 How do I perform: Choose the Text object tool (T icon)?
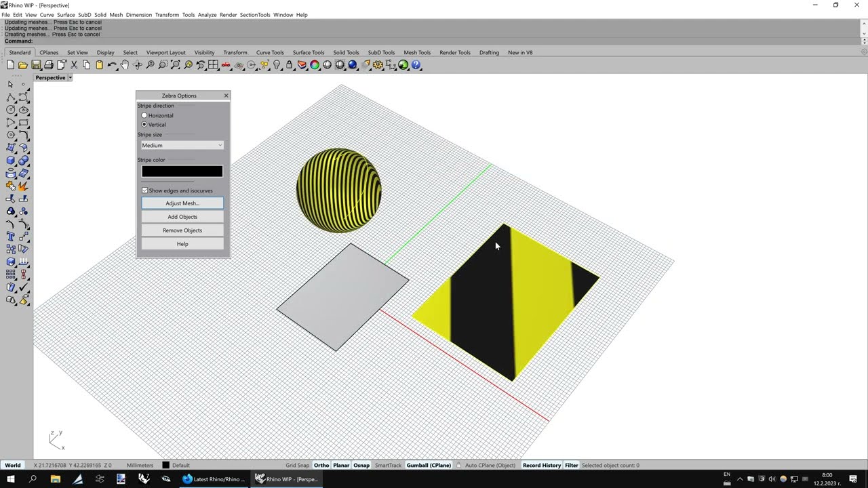10,237
